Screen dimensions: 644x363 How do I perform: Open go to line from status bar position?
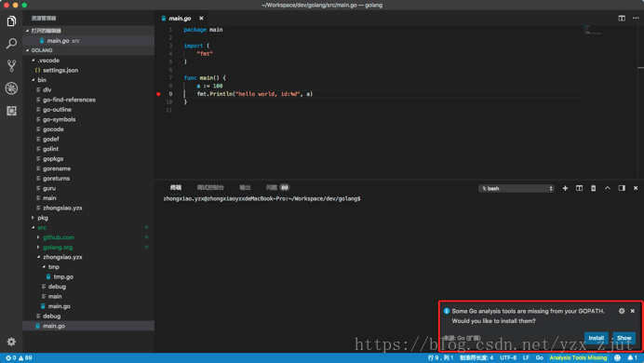point(441,357)
